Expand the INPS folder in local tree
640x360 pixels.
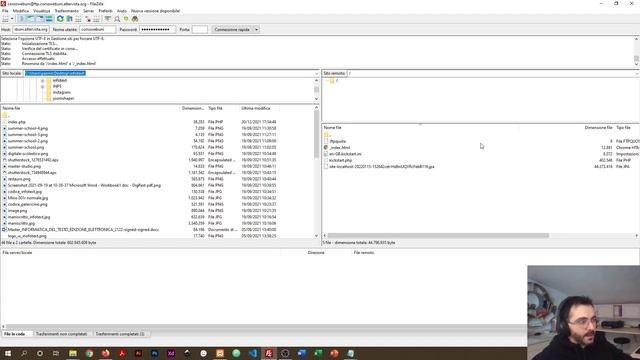pyautogui.click(x=42, y=87)
